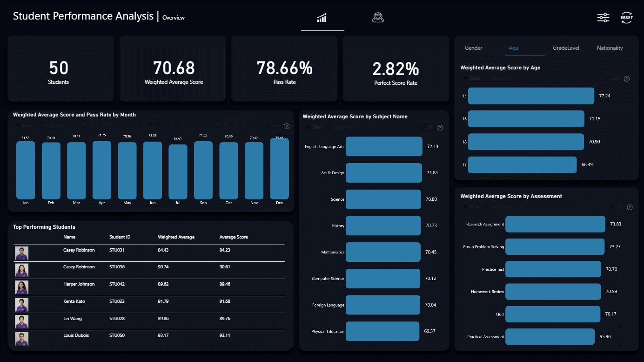
Task: Open the student profile page icon
Action: pyautogui.click(x=378, y=18)
